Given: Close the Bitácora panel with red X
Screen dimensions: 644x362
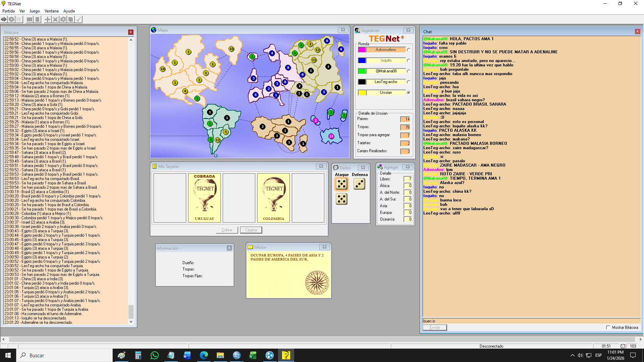Looking at the screenshot, I should pyautogui.click(x=131, y=32).
